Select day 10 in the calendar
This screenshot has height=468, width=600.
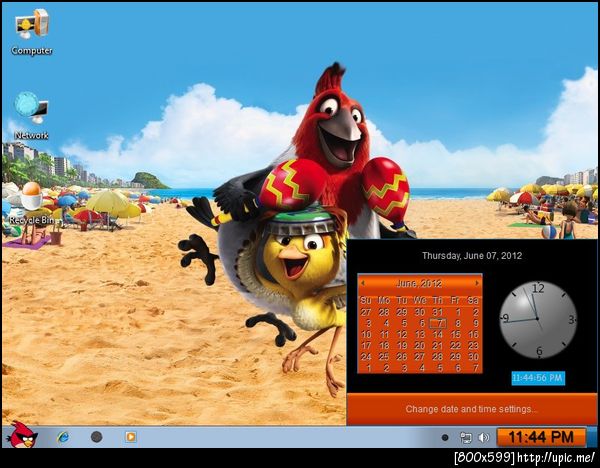366,334
